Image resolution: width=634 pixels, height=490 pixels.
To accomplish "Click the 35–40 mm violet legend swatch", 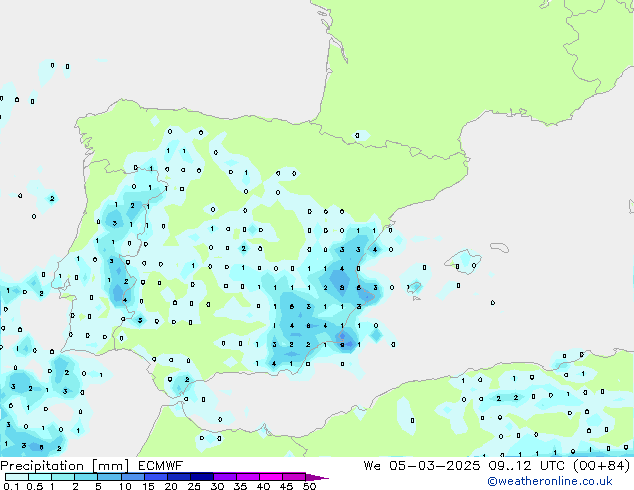I will (x=248, y=477).
